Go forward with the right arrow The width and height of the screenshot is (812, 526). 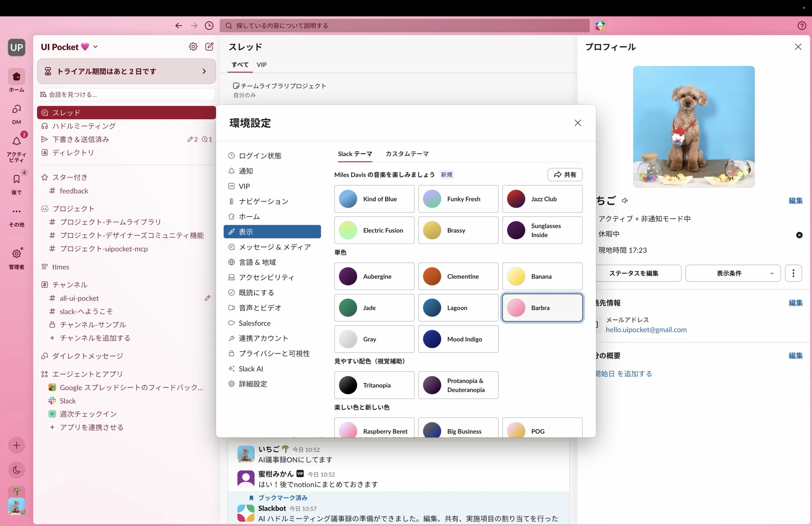point(194,26)
